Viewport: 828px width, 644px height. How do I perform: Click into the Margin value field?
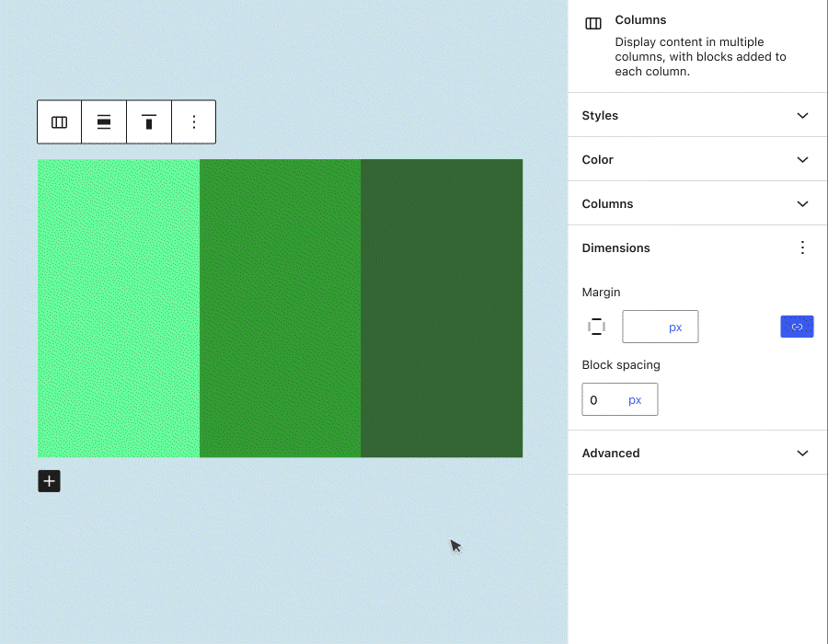click(644, 327)
